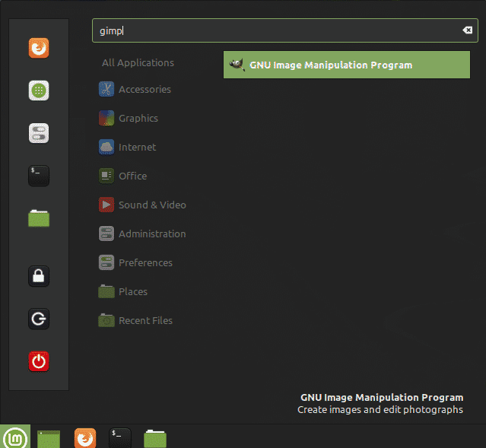Open Files from the favorites sidebar
486x448 pixels.
[x=39, y=218]
